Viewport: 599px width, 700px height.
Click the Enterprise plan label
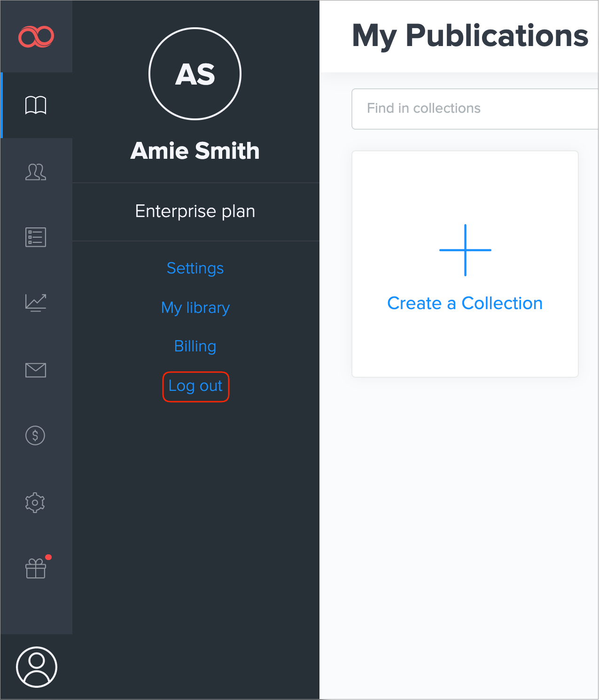tap(195, 211)
